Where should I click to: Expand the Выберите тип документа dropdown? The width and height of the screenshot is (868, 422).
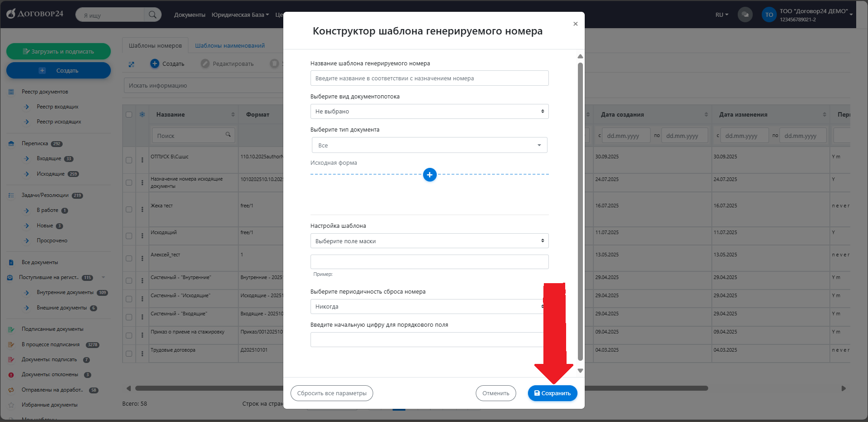tap(429, 145)
